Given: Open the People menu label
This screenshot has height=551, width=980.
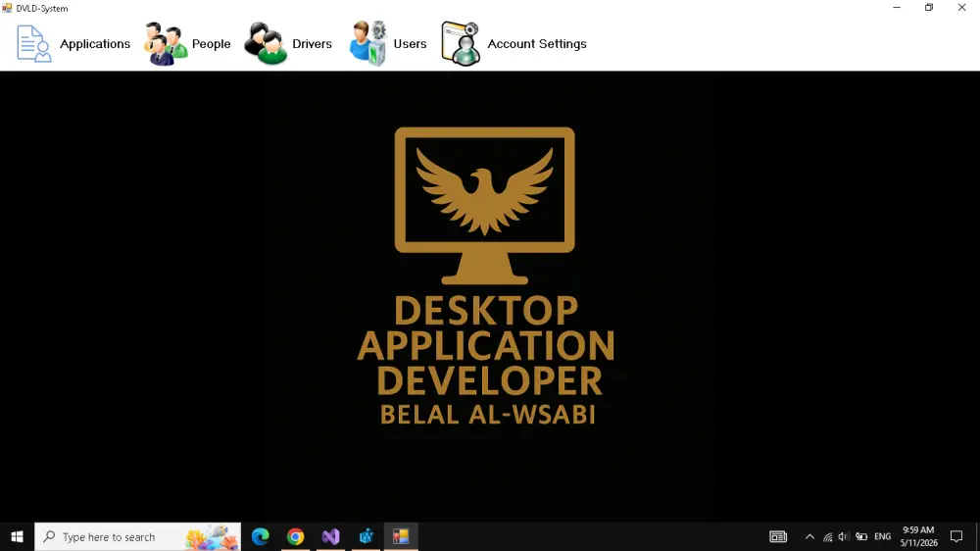Looking at the screenshot, I should pos(212,44).
